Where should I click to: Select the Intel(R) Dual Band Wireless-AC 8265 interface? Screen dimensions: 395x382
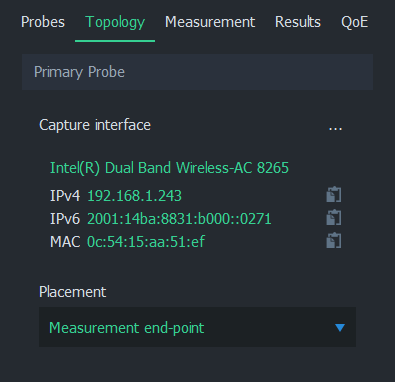point(169,168)
